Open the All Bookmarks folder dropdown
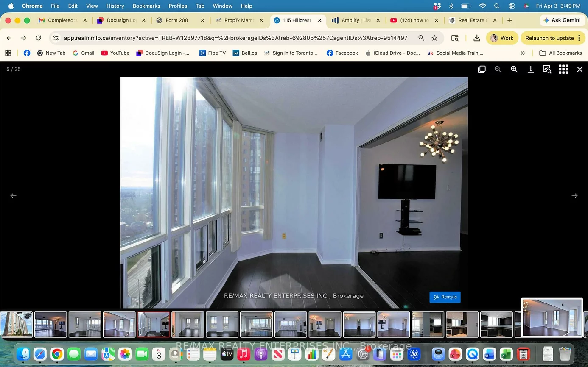 point(561,53)
